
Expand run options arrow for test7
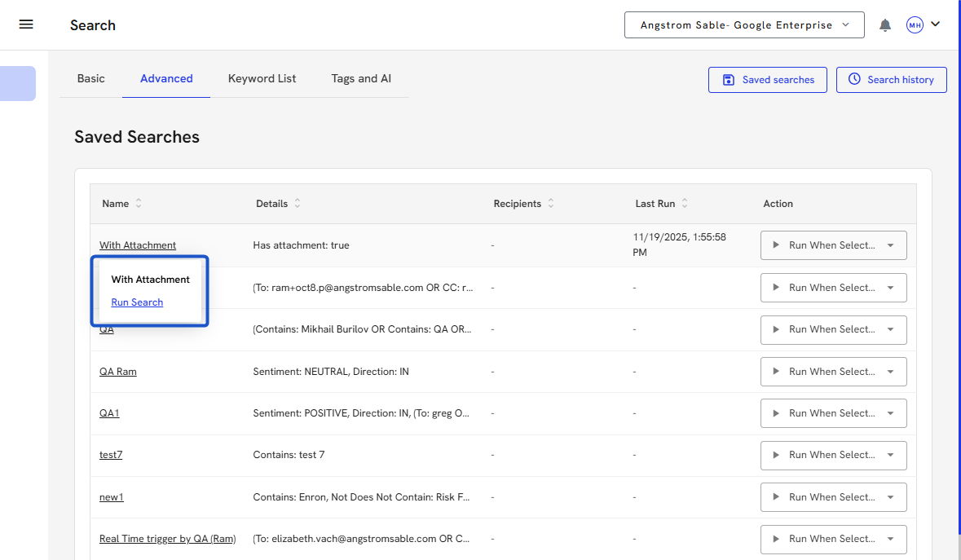[x=891, y=455]
